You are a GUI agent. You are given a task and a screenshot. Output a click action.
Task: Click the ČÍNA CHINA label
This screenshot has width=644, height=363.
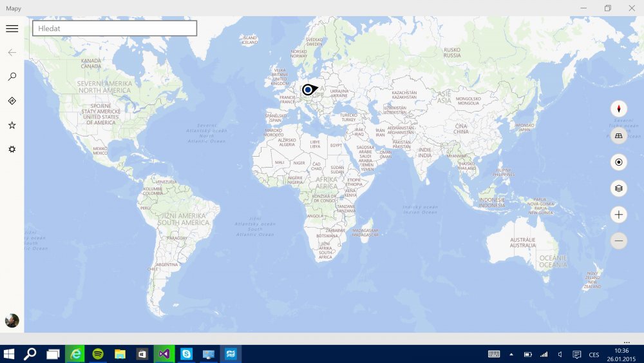461,129
